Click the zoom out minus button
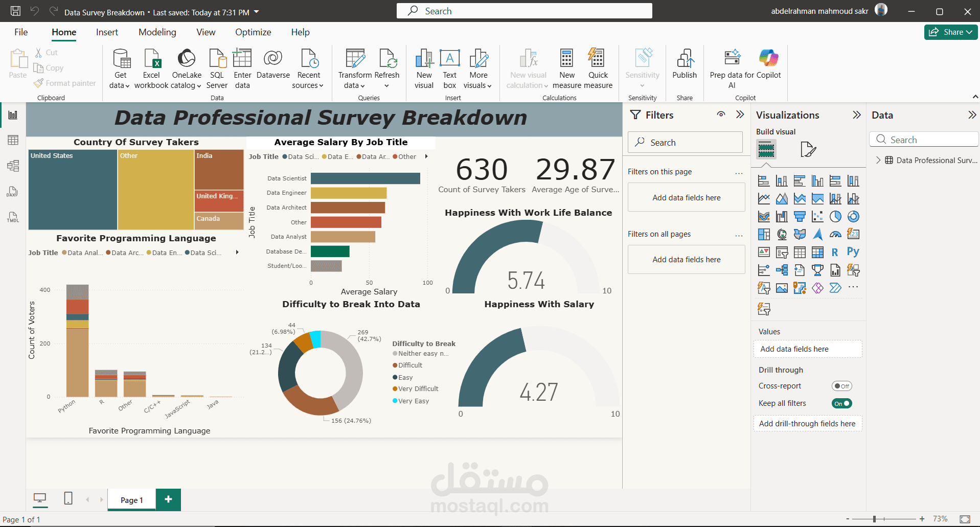Viewport: 980px width, 527px height. (848, 519)
